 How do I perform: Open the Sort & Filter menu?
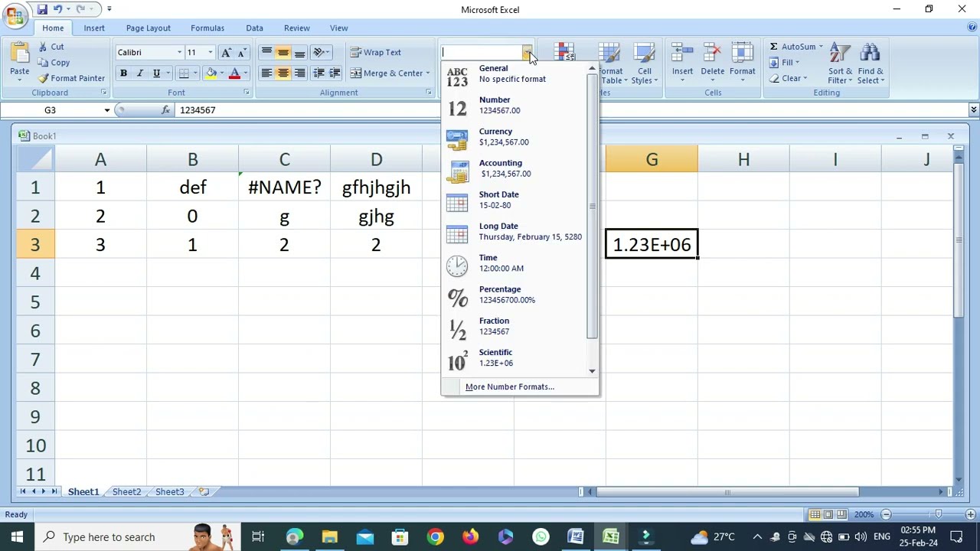pos(840,63)
